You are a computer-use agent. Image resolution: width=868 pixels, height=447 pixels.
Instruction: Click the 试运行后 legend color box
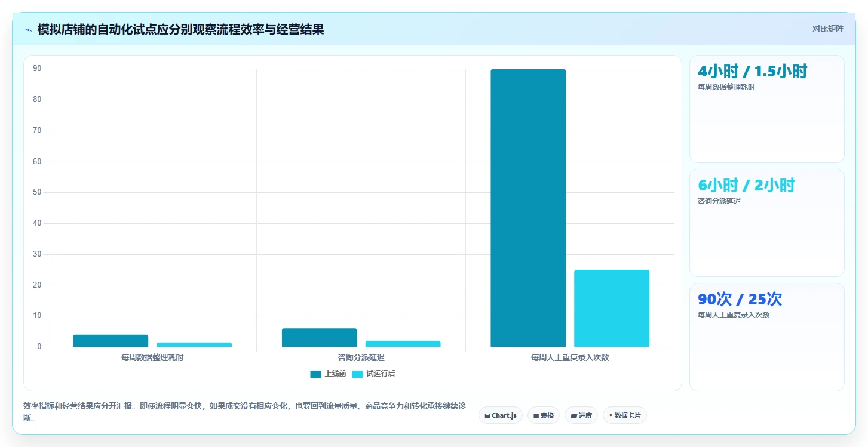point(357,374)
